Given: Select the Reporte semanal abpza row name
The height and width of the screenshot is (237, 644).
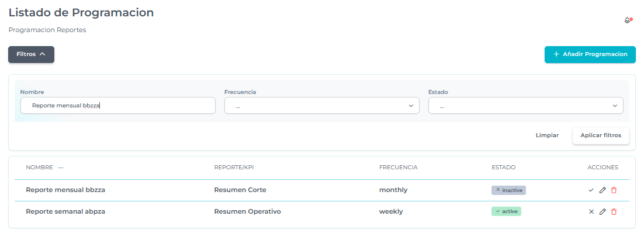Looking at the screenshot, I should point(65,211).
